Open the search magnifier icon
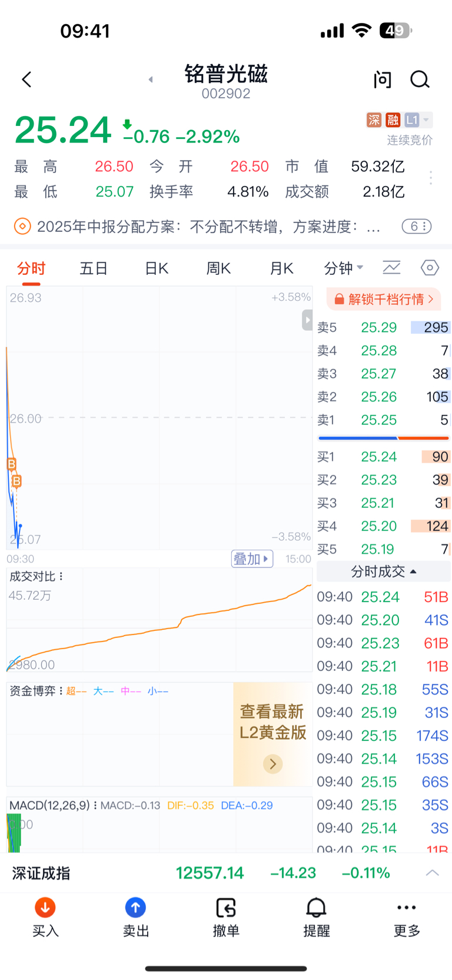Image resolution: width=452 pixels, height=980 pixels. click(x=420, y=79)
